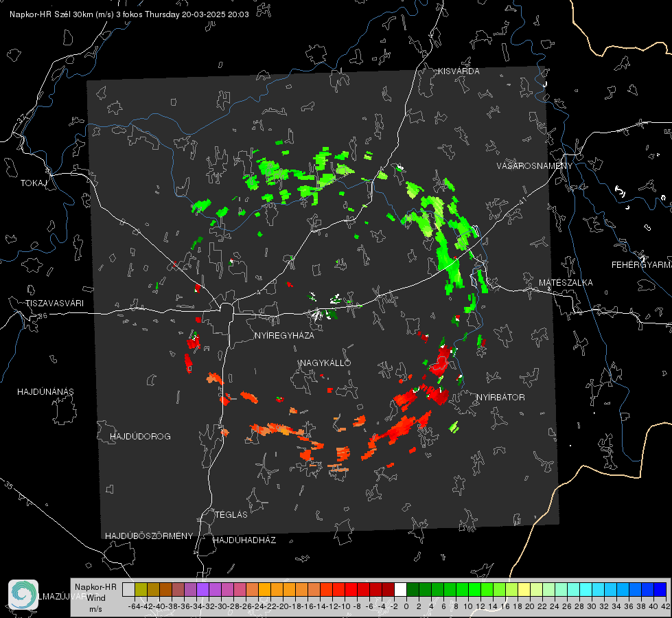Viewport: 672px width, 618px height.
Task: Click the swirl weather logo icon
Action: tap(23, 595)
